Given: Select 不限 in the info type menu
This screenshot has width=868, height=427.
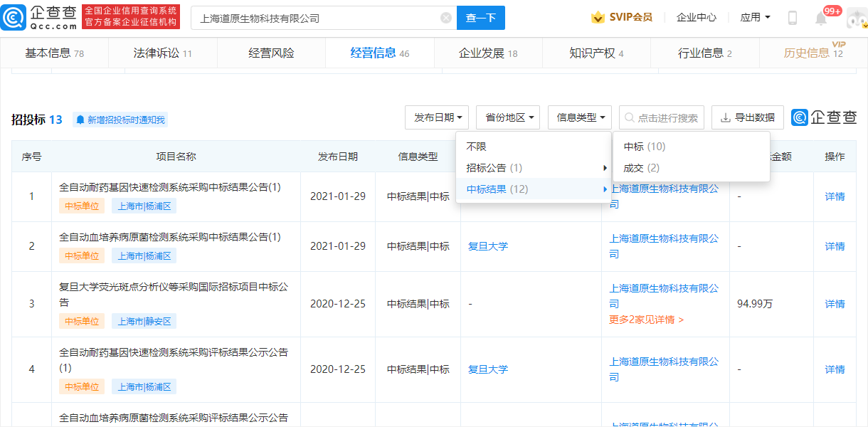Looking at the screenshot, I should [x=534, y=147].
